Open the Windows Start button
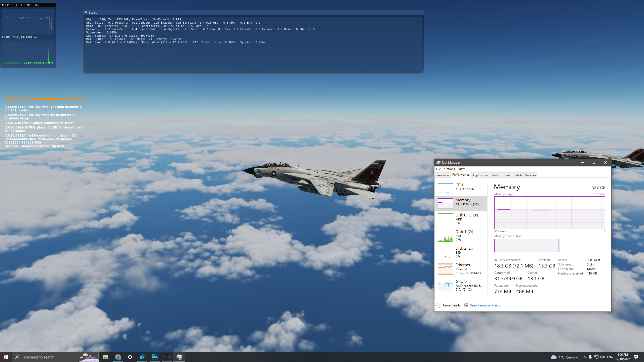The width and height of the screenshot is (644, 362). click(x=6, y=357)
